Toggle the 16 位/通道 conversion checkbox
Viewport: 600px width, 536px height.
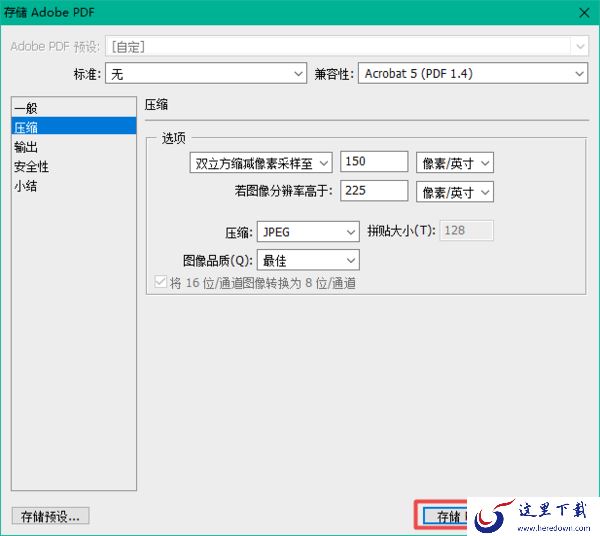(x=160, y=282)
